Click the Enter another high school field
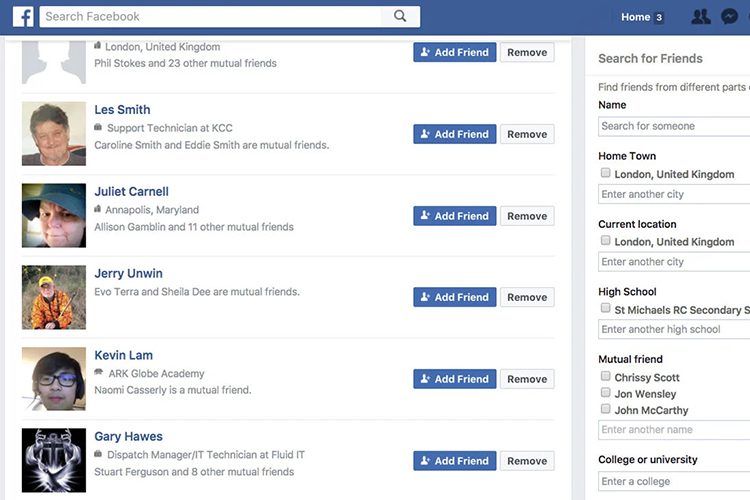This screenshot has width=750, height=500. pyautogui.click(x=674, y=329)
